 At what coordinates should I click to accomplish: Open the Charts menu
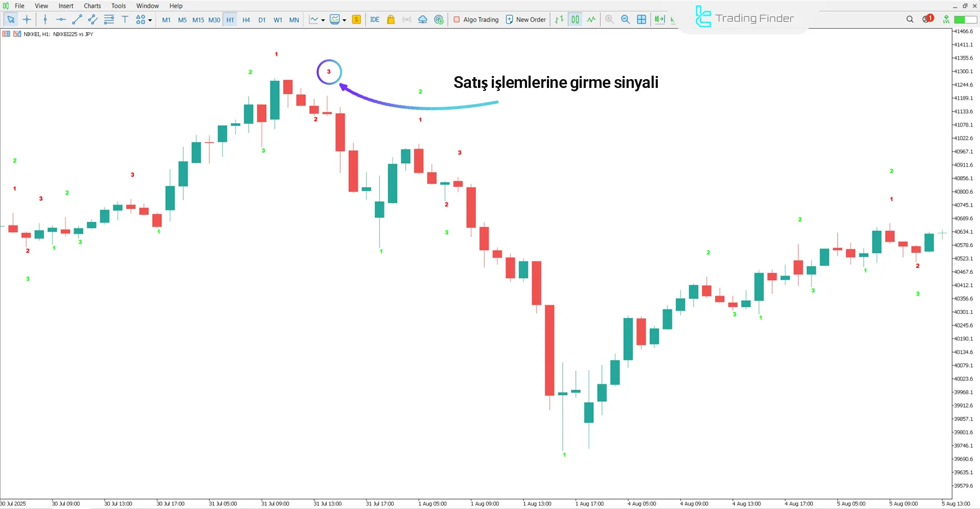click(92, 6)
